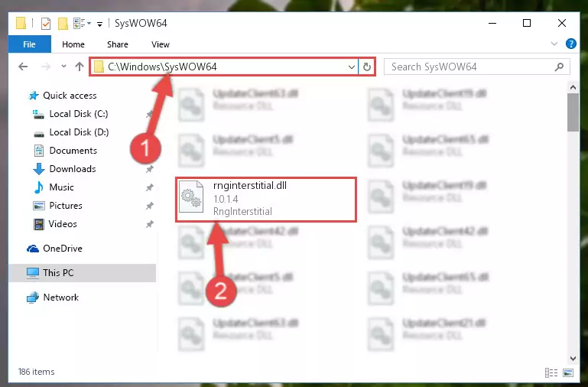Open Customize Quick Access Toolbar arrow
Screen dimensions: 588x387
click(x=99, y=24)
